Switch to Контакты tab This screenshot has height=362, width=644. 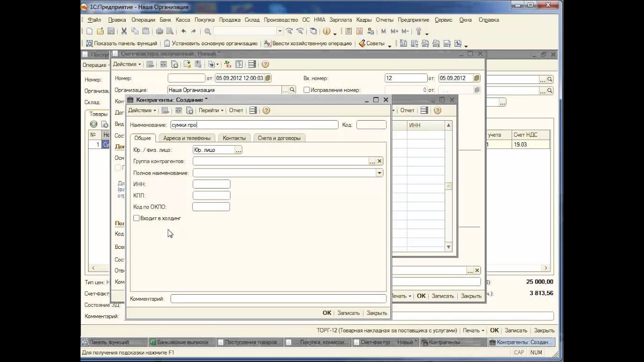234,138
